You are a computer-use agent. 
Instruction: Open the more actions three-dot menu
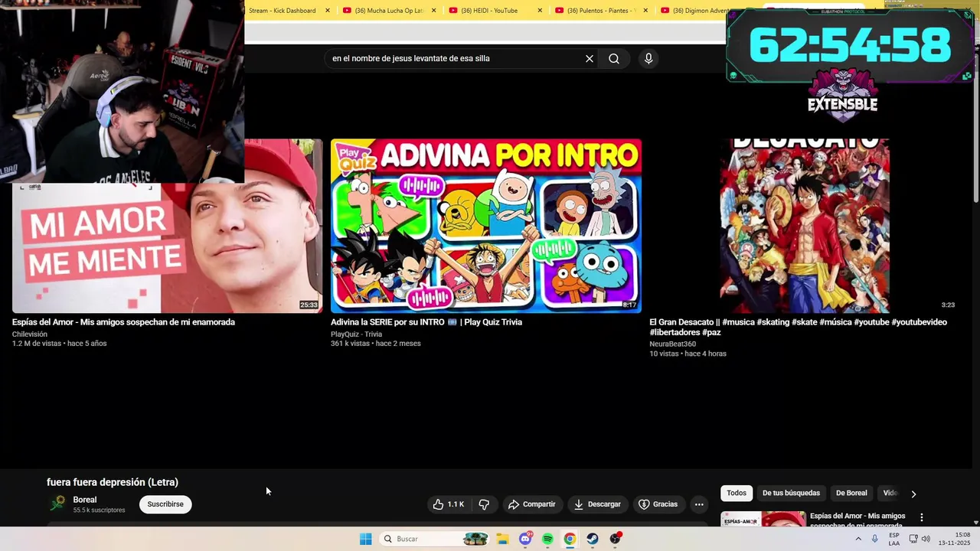coord(698,504)
